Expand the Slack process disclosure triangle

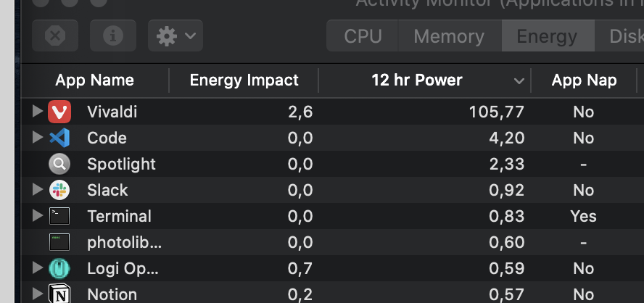point(38,190)
